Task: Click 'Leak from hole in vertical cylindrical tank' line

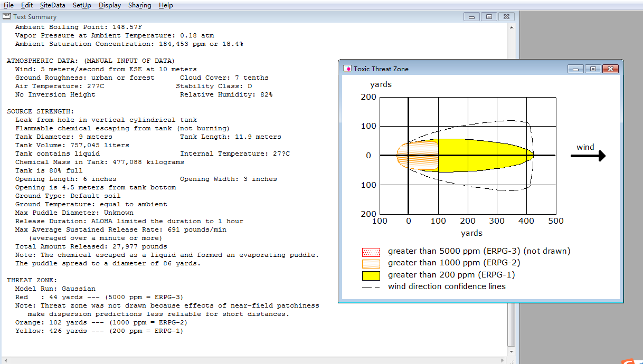Action: 106,120
